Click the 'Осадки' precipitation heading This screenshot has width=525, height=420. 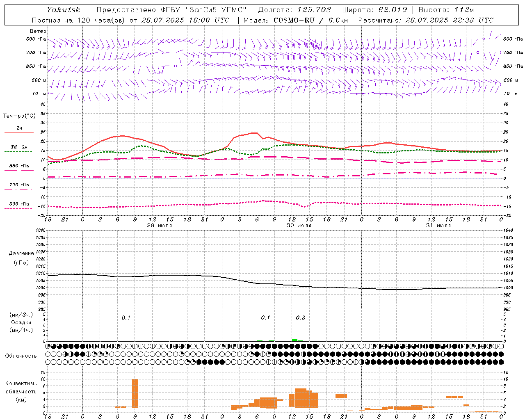pos(21,322)
